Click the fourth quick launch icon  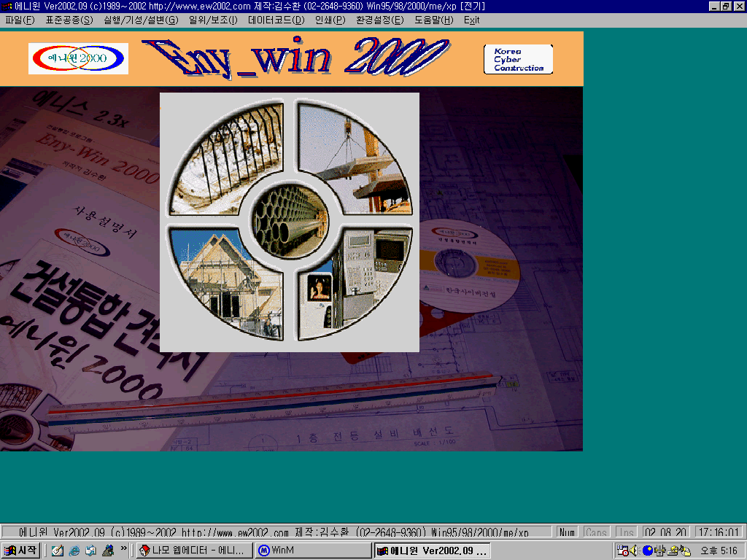click(x=108, y=551)
